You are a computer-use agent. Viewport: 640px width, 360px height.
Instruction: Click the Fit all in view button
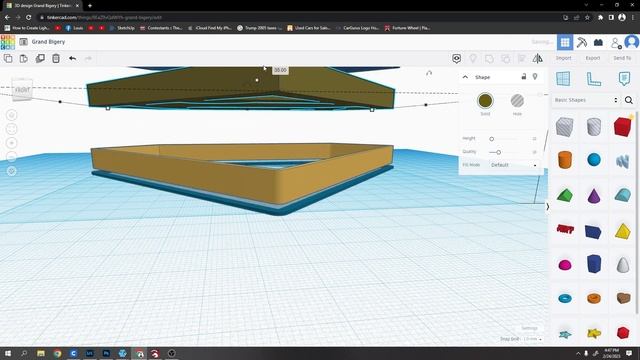(x=11, y=129)
